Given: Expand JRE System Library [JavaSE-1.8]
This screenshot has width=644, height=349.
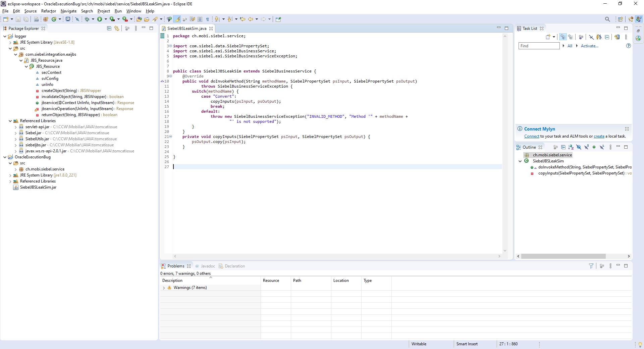Looking at the screenshot, I should (10, 42).
